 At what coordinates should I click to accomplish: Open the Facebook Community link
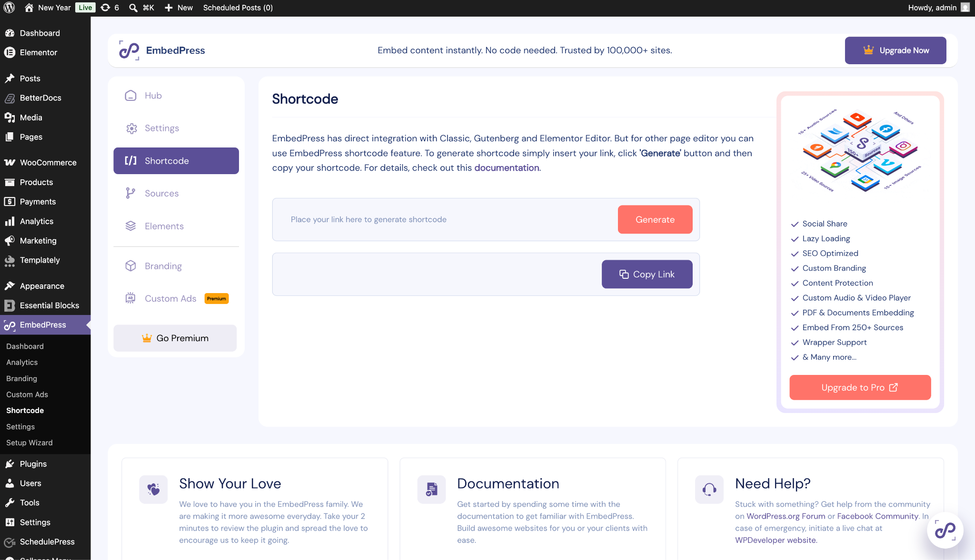tap(878, 516)
